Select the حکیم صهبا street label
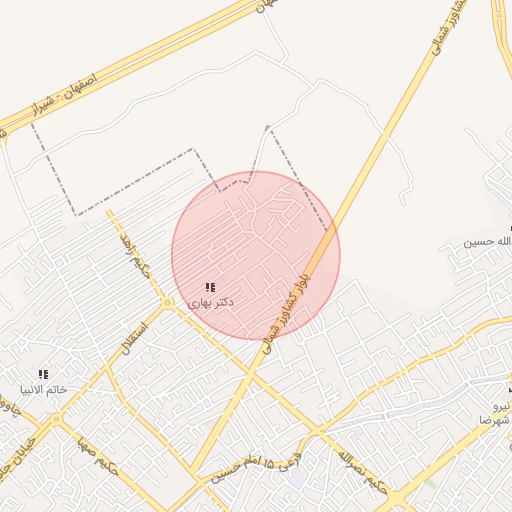Image resolution: width=512 pixels, height=512 pixels. pyautogui.click(x=98, y=456)
